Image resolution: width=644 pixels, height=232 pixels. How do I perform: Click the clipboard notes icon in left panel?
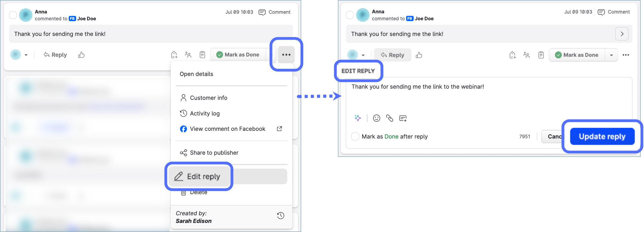(202, 55)
